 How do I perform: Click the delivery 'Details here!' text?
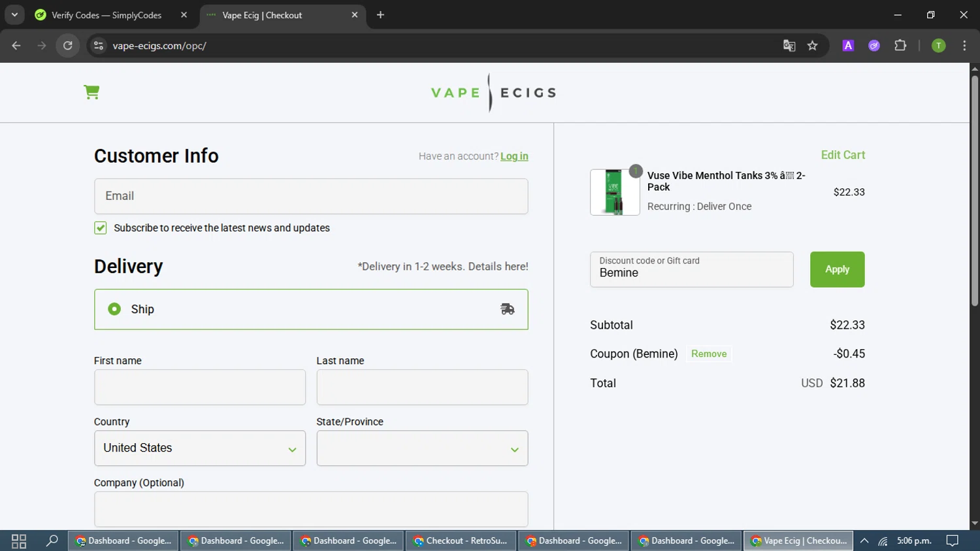(498, 267)
